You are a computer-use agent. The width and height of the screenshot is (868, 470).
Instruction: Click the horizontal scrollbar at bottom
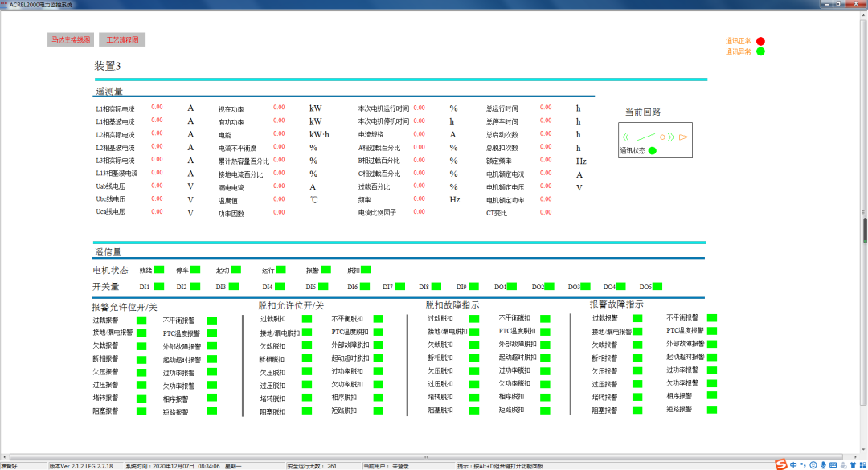coord(426,456)
